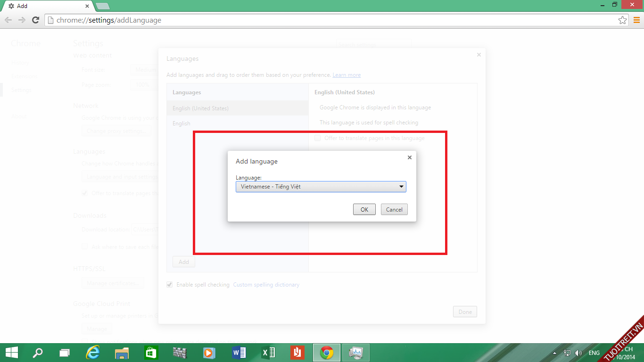This screenshot has height=362, width=644.
Task: Go back using the back arrow
Action: pyautogui.click(x=8, y=20)
